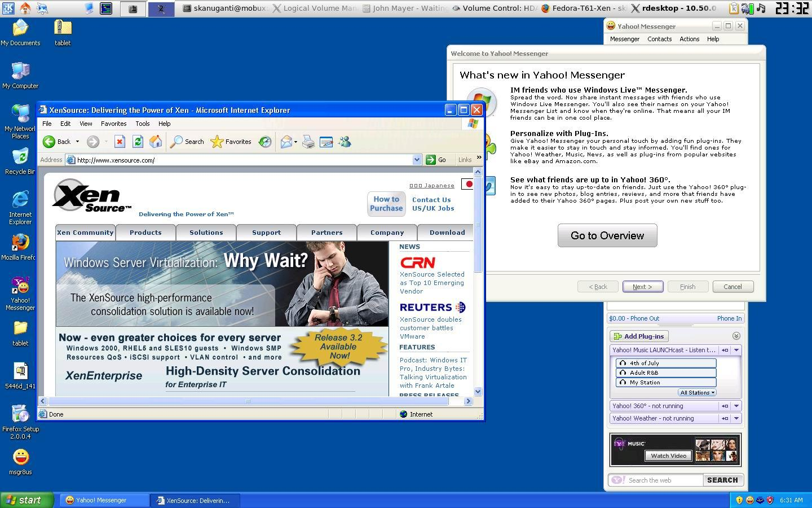
Task: Play the 4th of July station
Action: tap(666, 363)
